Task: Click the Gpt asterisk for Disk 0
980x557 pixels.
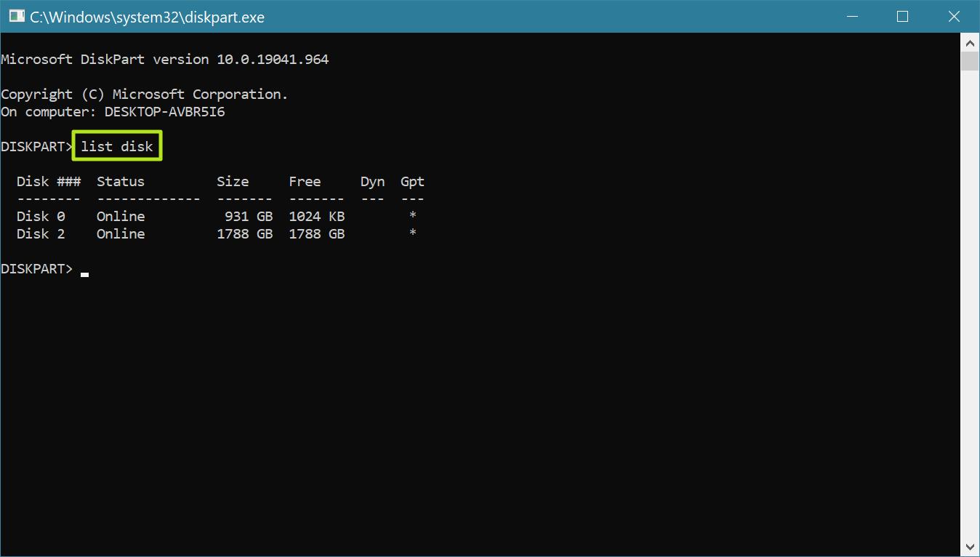Action: pos(412,216)
